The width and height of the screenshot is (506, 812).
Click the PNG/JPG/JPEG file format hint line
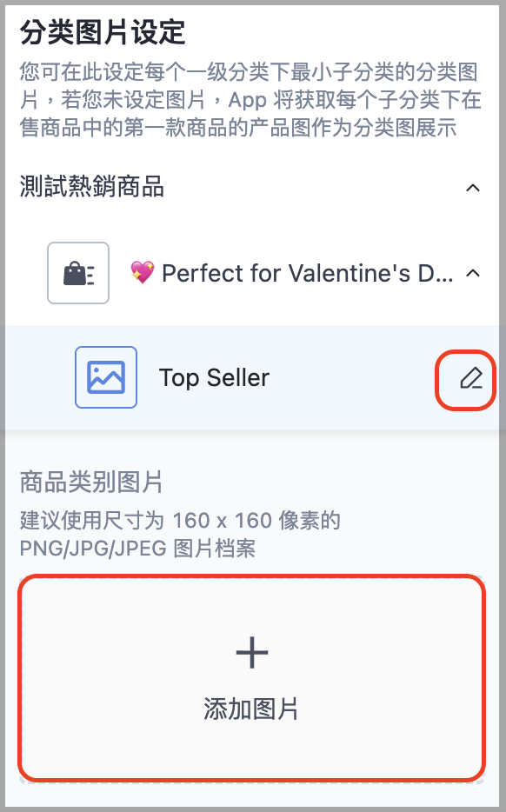coord(137,549)
